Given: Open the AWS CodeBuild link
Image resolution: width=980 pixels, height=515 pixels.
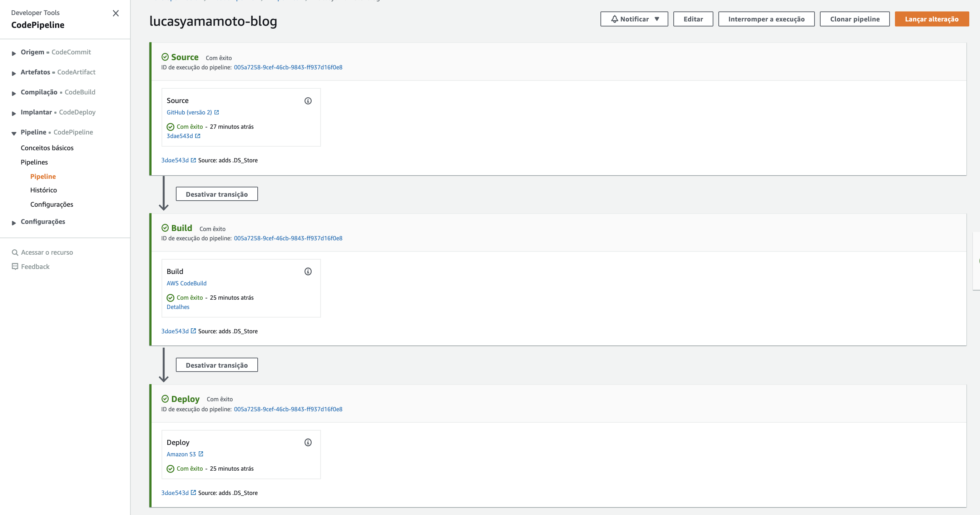Looking at the screenshot, I should click(187, 283).
